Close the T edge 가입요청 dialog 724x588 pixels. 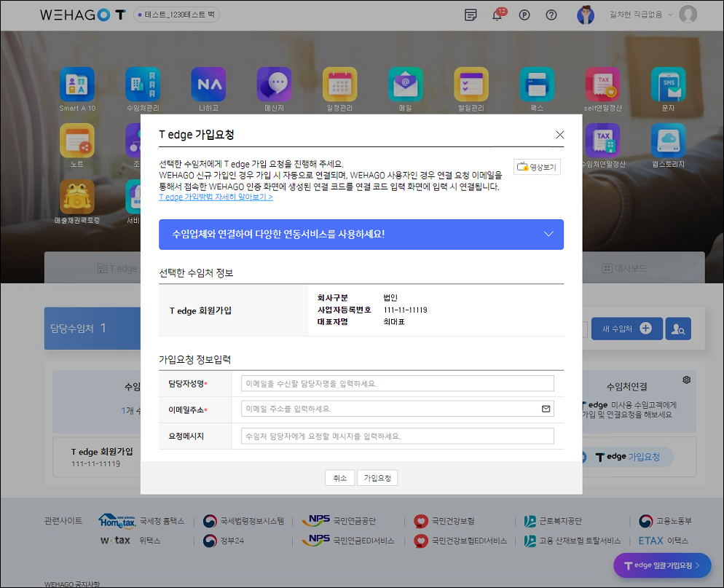tap(559, 135)
